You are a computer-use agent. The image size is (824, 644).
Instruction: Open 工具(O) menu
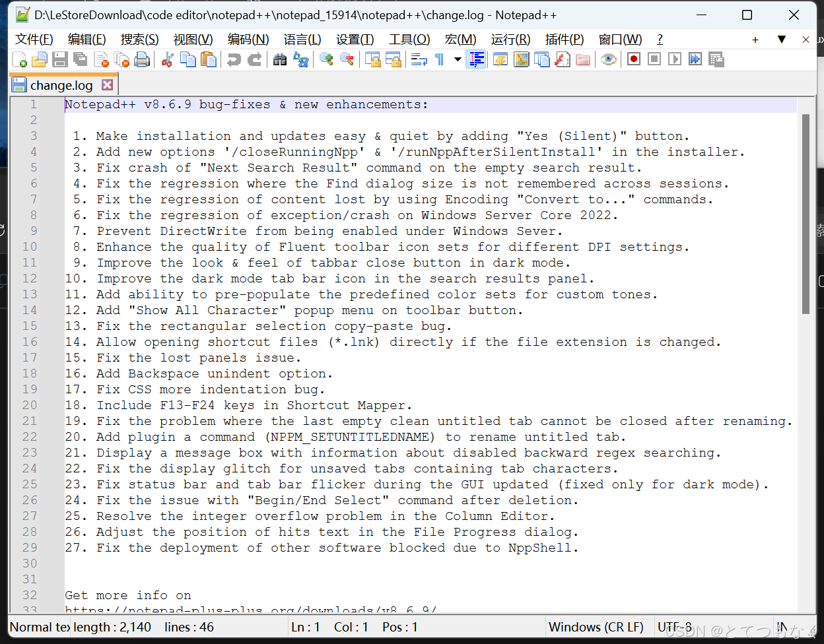[x=409, y=40]
